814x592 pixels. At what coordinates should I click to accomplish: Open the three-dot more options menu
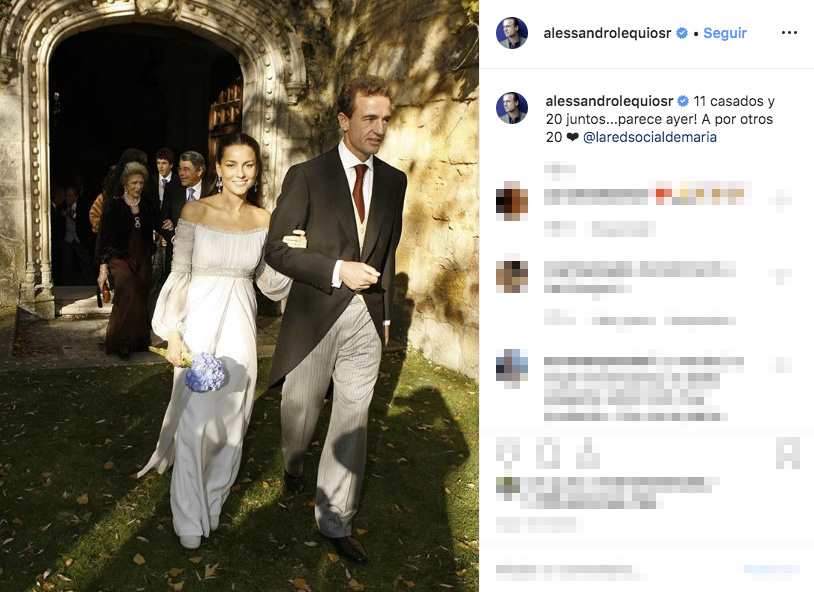pos(789,33)
